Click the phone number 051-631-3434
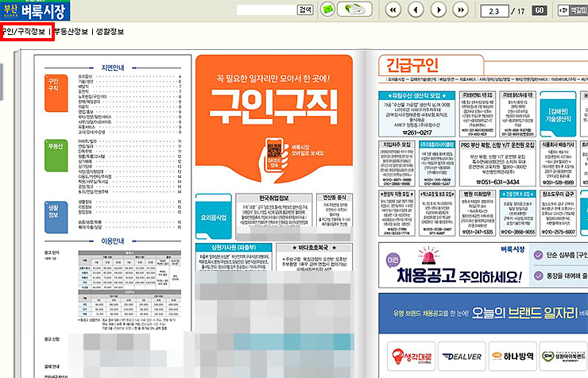Viewport: 588px width, 378px height. click(x=497, y=182)
